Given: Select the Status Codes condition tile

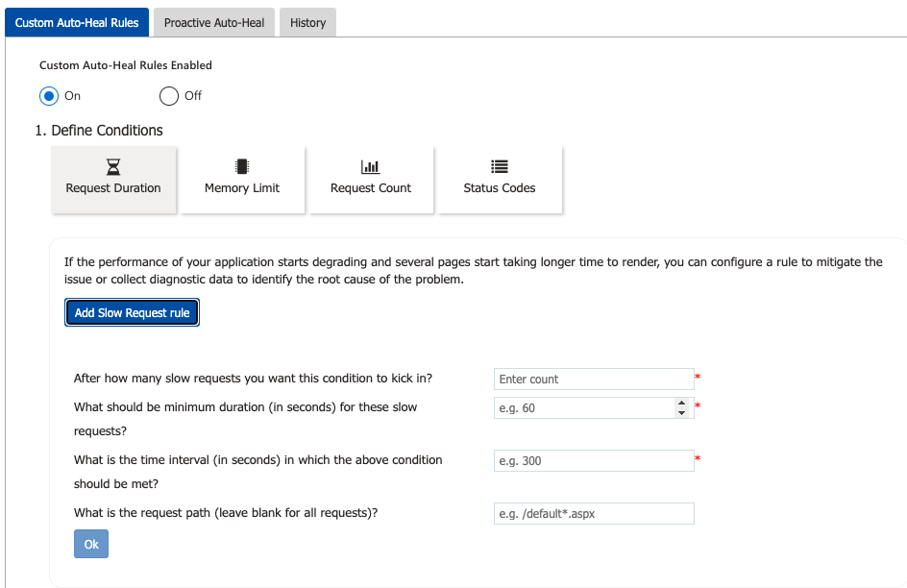Looking at the screenshot, I should click(499, 180).
